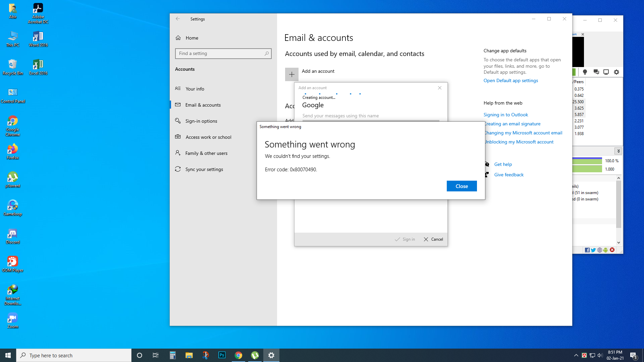Click the uTorrent remote monitor icon
644x362 pixels.
pos(606,72)
